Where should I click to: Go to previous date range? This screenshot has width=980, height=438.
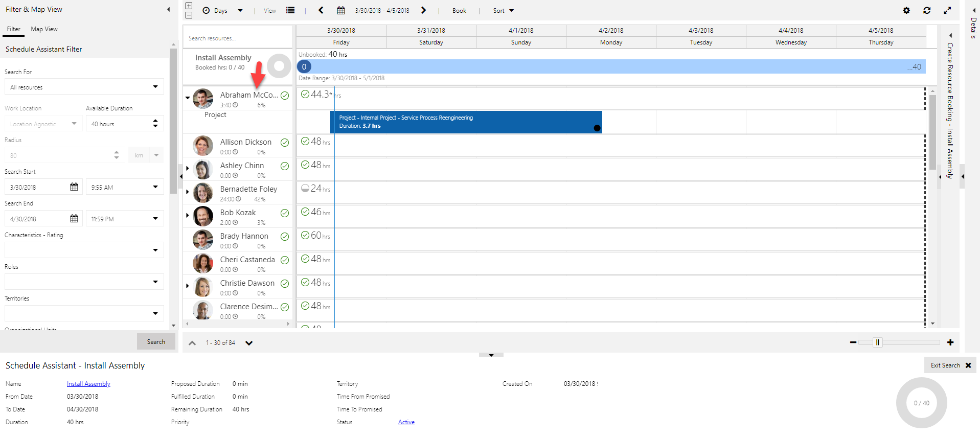321,10
